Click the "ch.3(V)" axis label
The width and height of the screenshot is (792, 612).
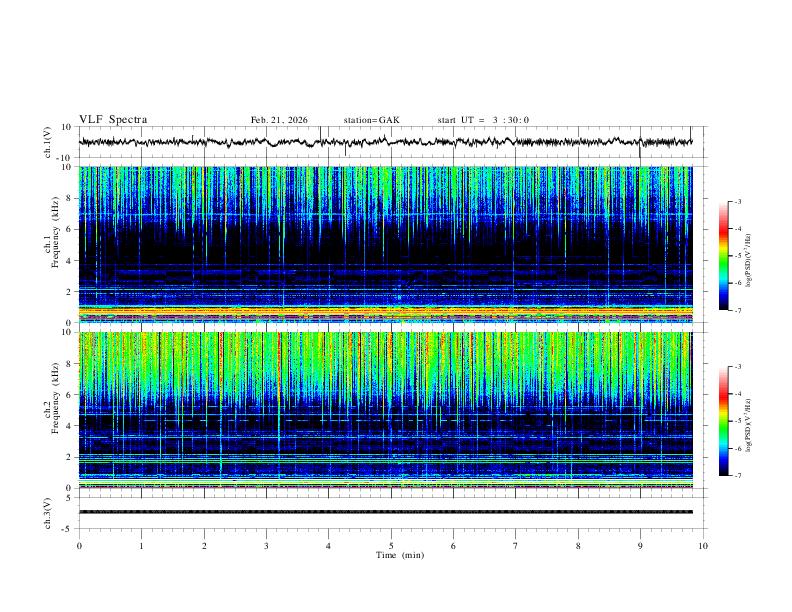pyautogui.click(x=48, y=513)
